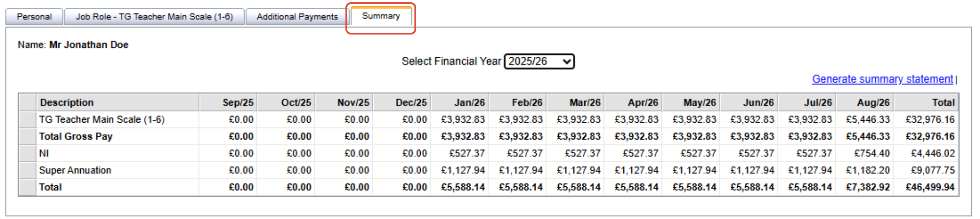Expand the Select Financial Year dropdown
Image resolution: width=980 pixels, height=219 pixels.
539,61
